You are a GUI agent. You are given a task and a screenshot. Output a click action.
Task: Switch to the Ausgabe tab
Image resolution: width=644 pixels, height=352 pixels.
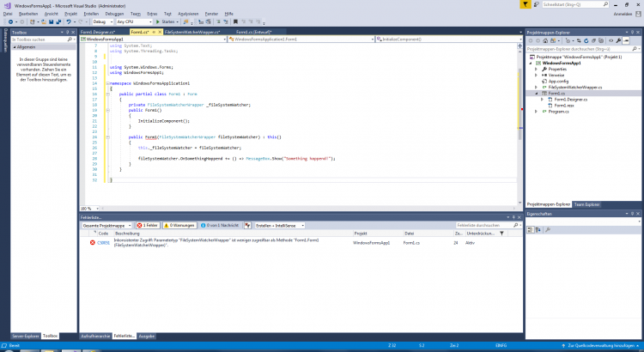click(x=147, y=336)
